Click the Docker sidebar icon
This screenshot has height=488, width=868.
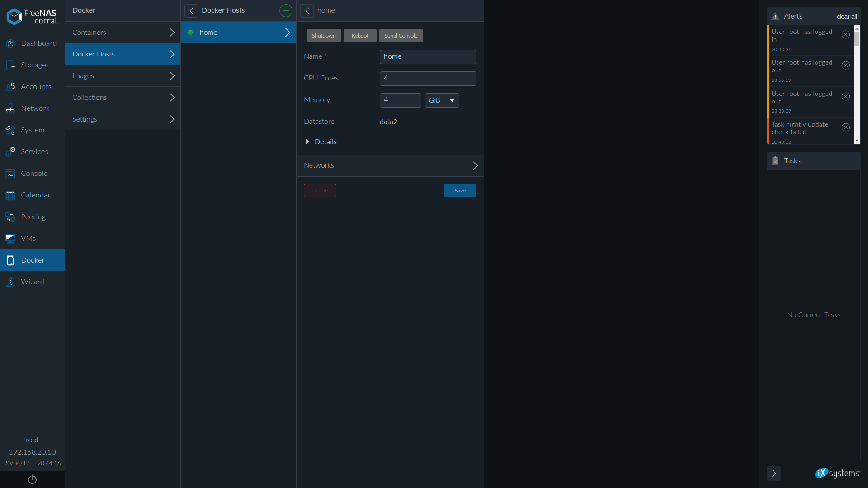point(9,260)
